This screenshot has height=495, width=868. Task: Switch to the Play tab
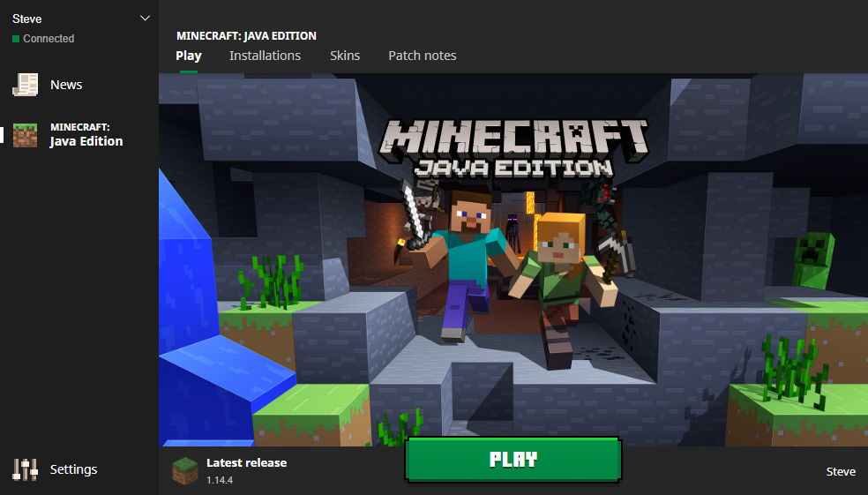[x=188, y=56]
